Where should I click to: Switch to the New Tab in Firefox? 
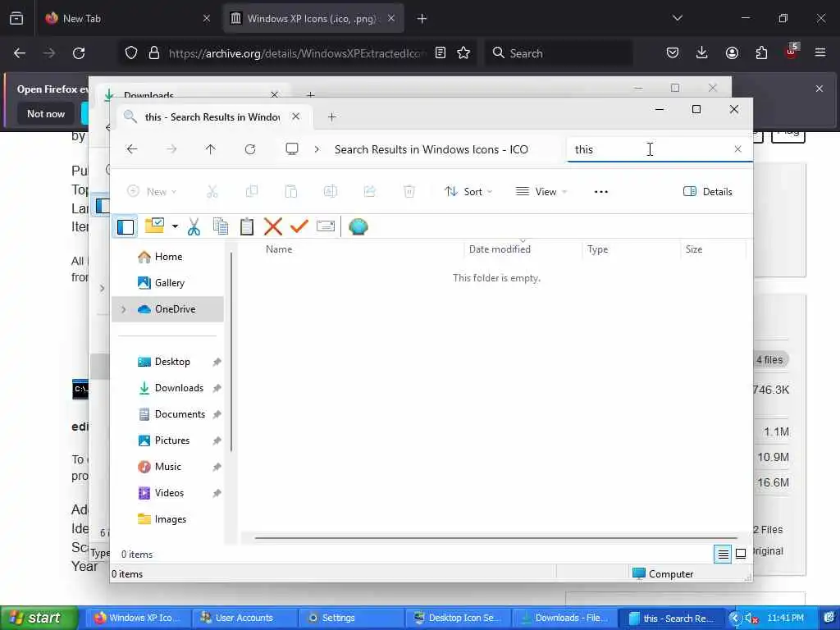[x=129, y=19]
